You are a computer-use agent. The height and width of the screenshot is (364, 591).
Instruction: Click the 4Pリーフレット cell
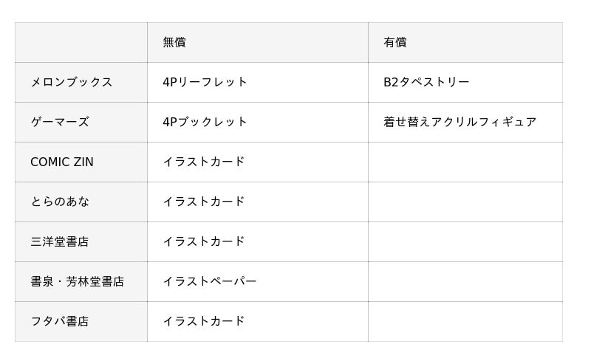(205, 83)
